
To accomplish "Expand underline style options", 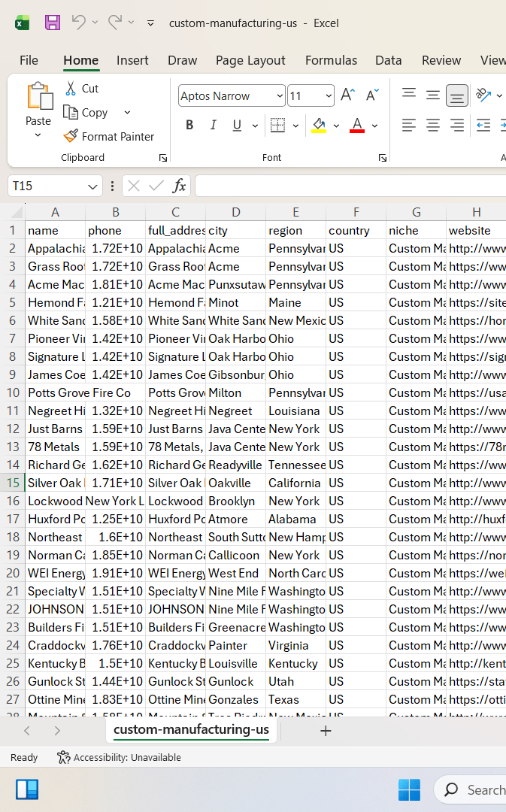I will pyautogui.click(x=255, y=126).
